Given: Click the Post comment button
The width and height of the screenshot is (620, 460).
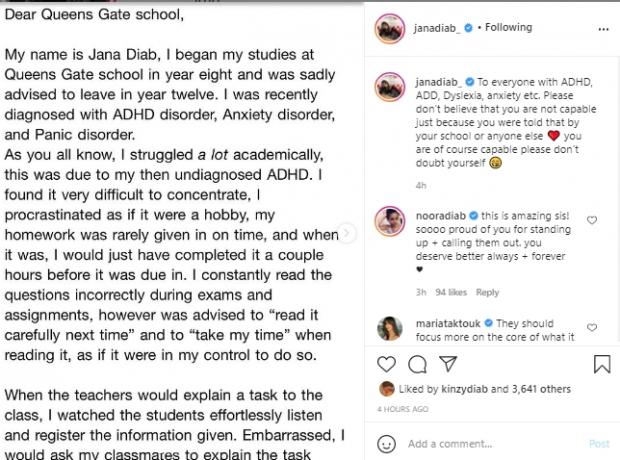Looking at the screenshot, I should (598, 443).
